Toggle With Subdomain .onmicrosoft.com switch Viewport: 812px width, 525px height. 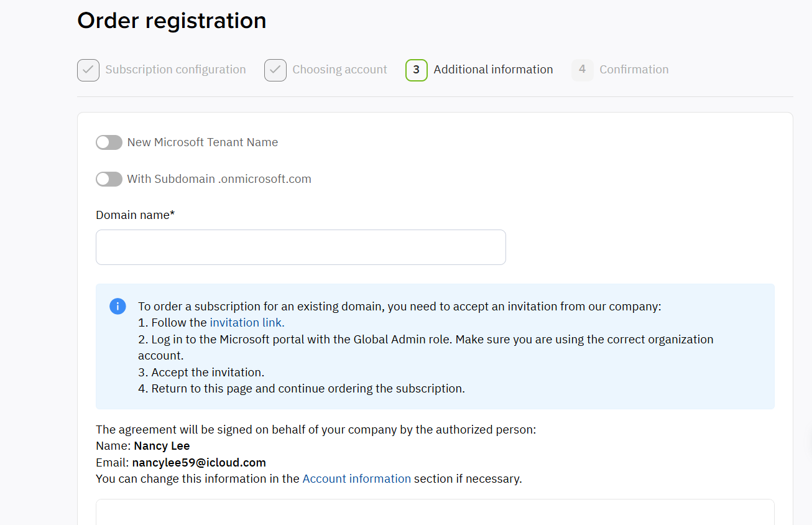pyautogui.click(x=109, y=179)
